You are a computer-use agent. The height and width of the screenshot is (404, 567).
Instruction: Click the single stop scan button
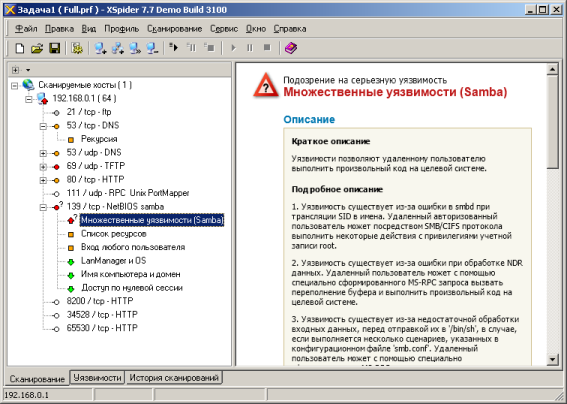point(267,48)
